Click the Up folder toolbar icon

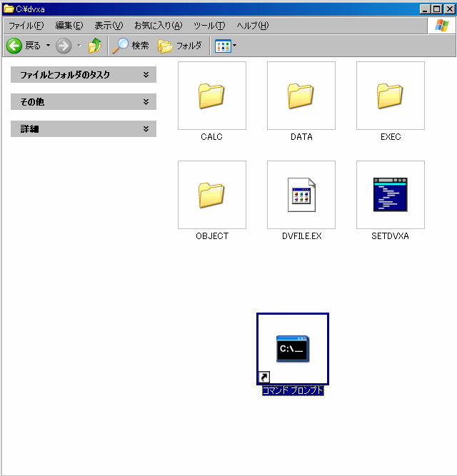[95, 46]
